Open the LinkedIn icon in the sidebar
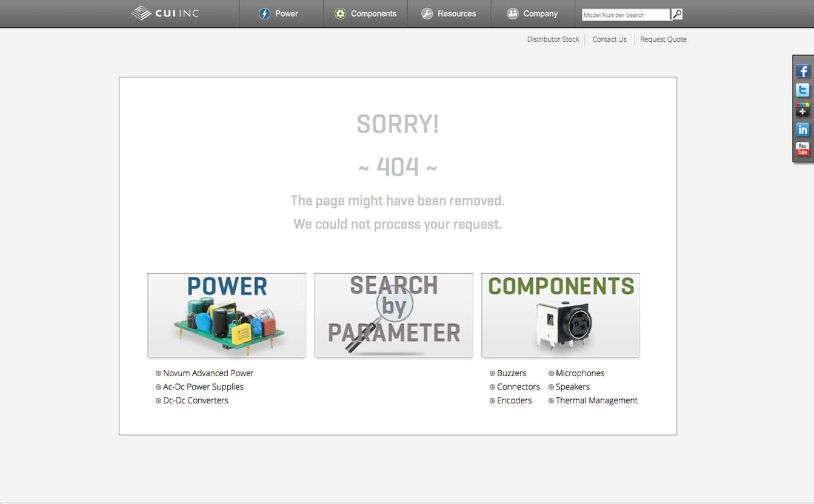 tap(802, 130)
